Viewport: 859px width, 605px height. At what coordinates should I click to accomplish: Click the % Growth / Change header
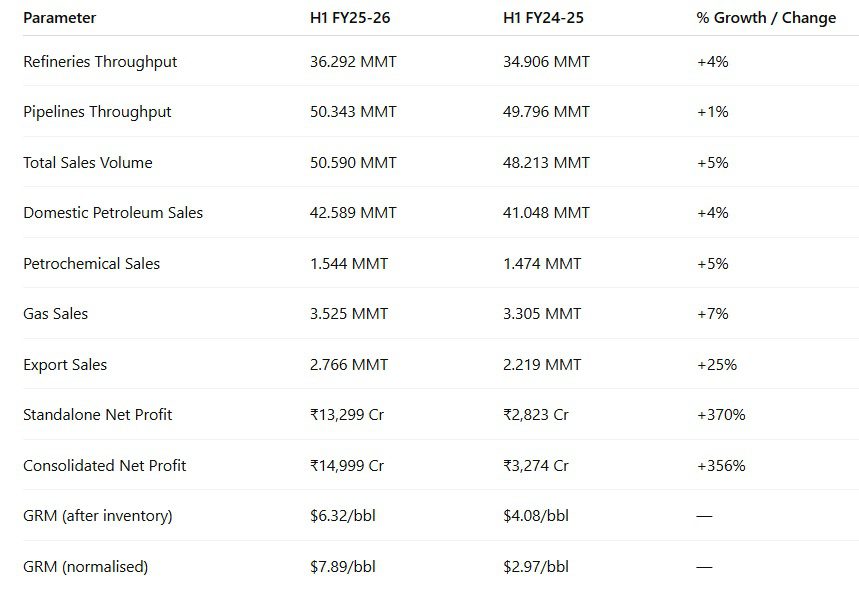click(766, 18)
